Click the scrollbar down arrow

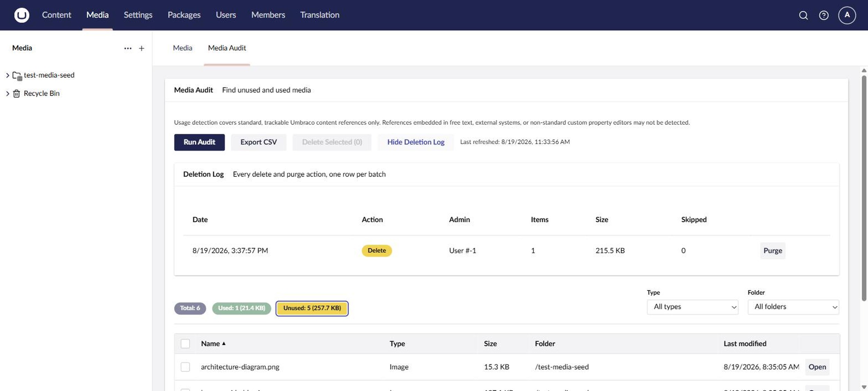[864, 387]
